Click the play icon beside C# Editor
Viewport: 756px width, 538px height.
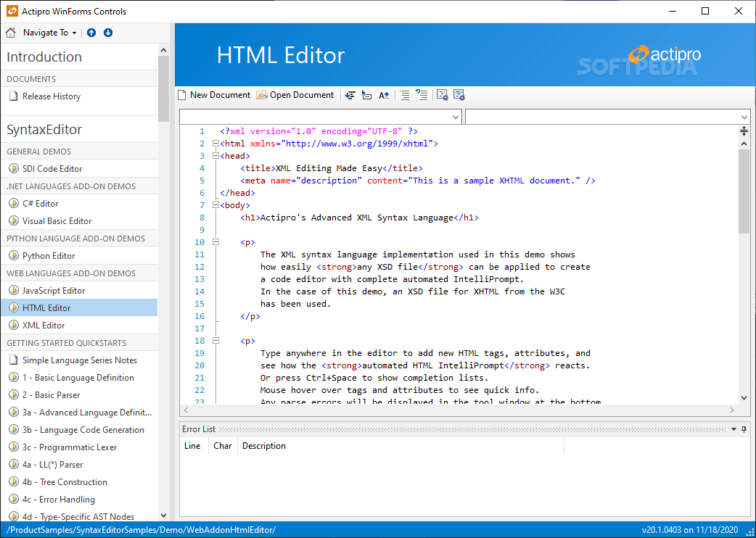[x=14, y=203]
